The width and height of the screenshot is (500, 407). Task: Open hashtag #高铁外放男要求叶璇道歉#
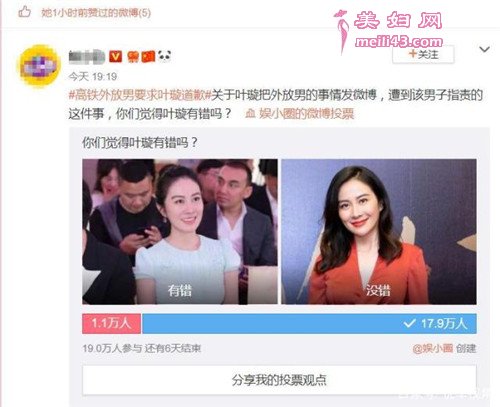pos(140,95)
